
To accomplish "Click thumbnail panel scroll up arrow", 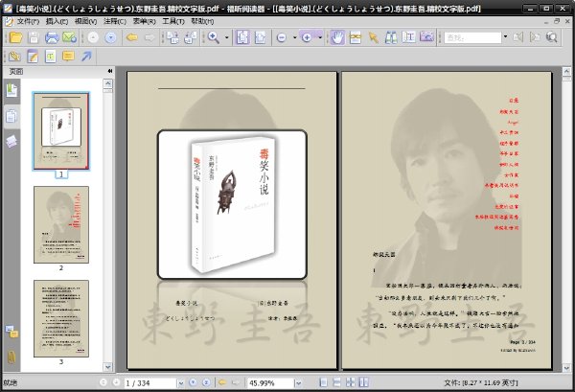I will click(107, 84).
